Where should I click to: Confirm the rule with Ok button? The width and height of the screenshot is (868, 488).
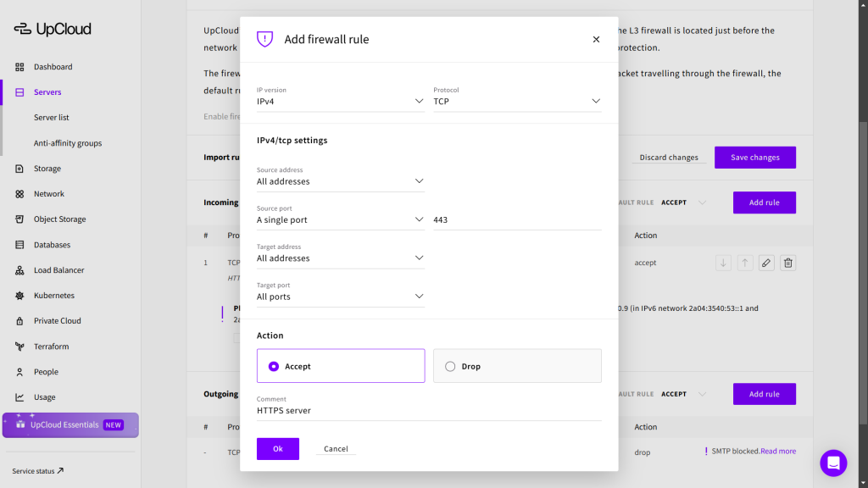click(278, 449)
